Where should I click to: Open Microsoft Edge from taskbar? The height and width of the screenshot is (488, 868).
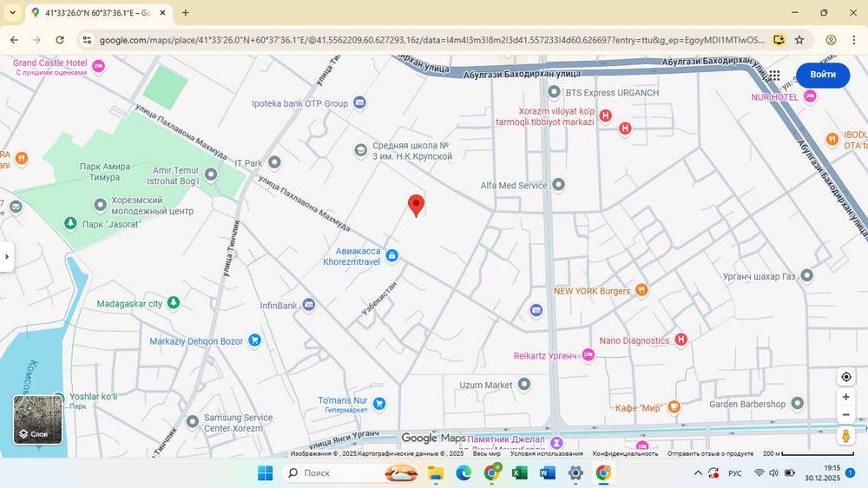464,473
